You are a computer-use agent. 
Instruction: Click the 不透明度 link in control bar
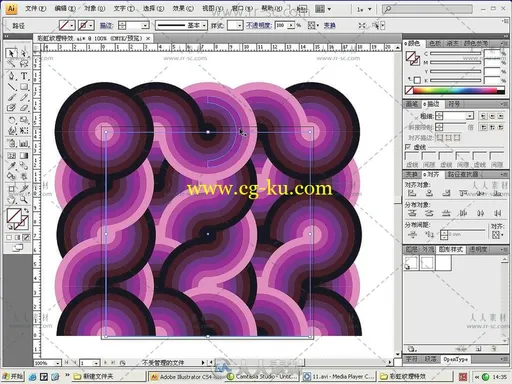click(x=259, y=25)
